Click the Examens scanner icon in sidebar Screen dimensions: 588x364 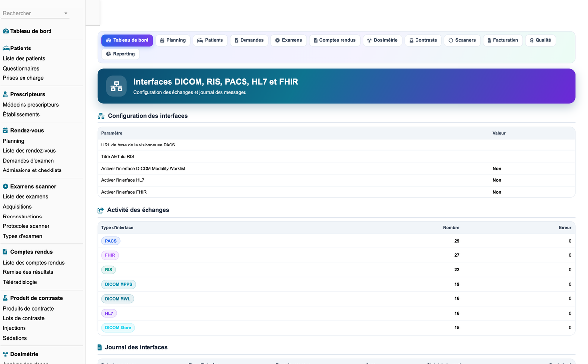[5, 187]
